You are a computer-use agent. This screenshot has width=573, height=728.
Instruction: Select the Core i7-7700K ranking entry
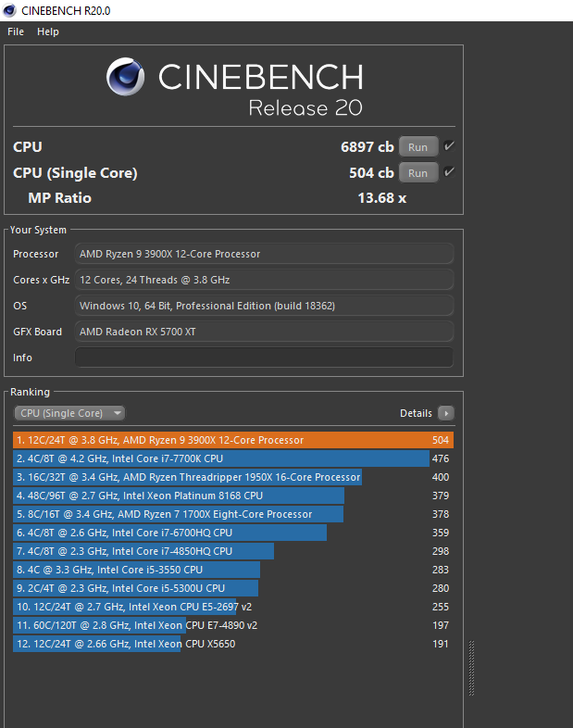[232, 458]
